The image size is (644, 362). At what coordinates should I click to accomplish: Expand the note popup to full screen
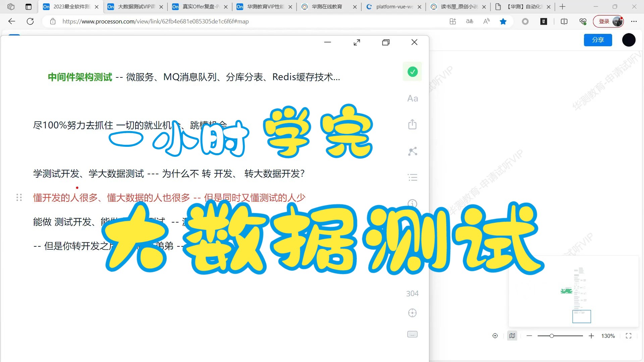coord(357,42)
